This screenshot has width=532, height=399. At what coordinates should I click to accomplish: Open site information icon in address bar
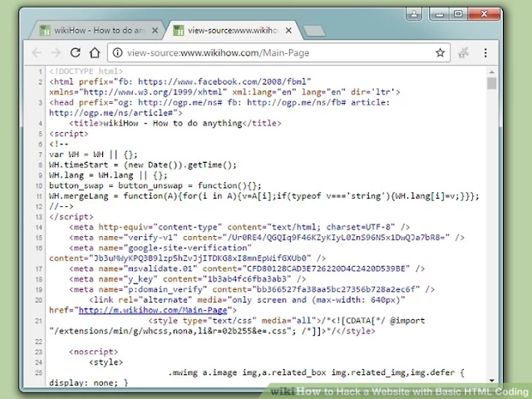[117, 52]
